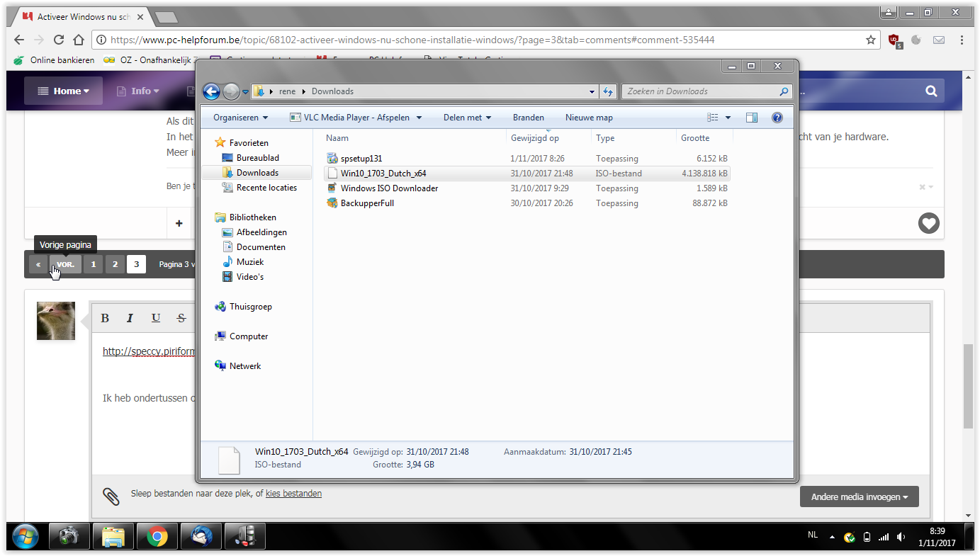Open Andere media invoegen dropdown

(860, 497)
